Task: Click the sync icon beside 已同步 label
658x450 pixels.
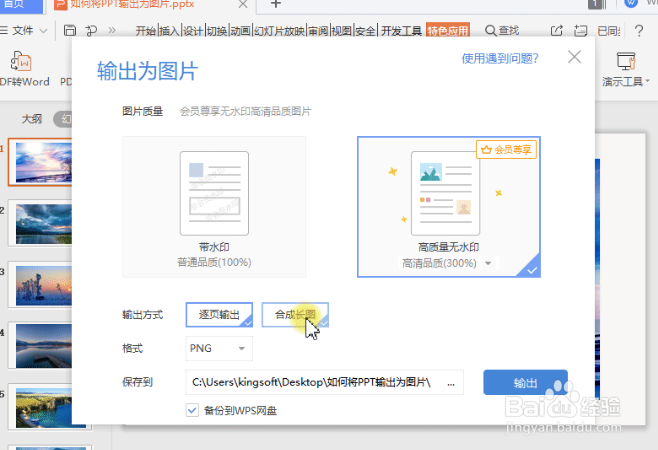Action: [x=580, y=30]
